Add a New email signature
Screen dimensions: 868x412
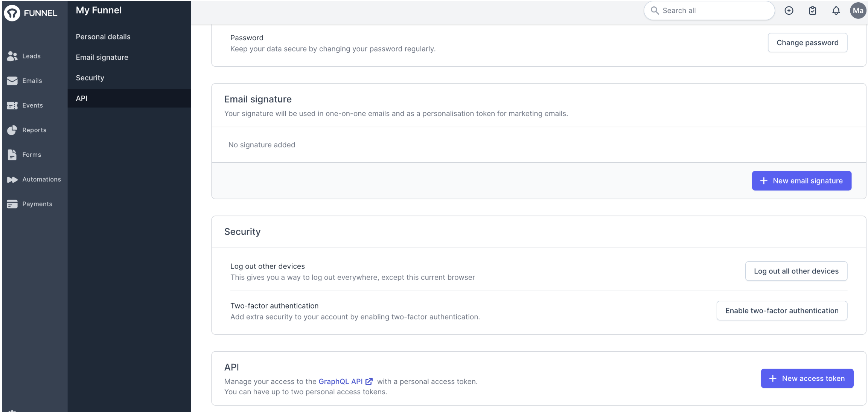pyautogui.click(x=801, y=181)
